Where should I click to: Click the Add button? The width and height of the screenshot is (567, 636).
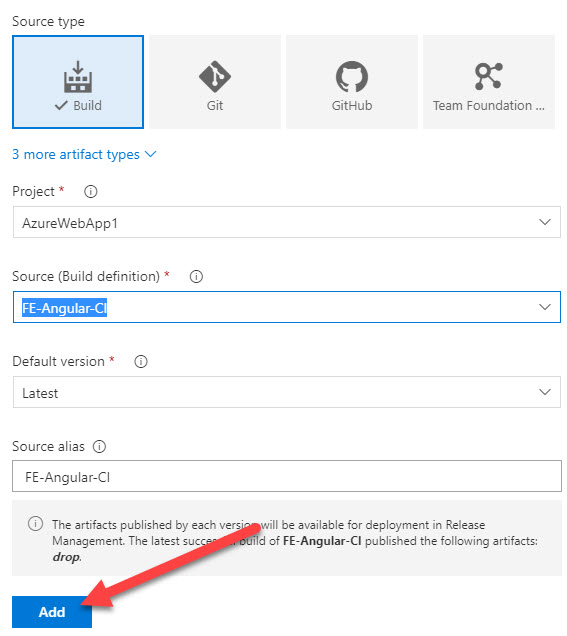coord(52,612)
